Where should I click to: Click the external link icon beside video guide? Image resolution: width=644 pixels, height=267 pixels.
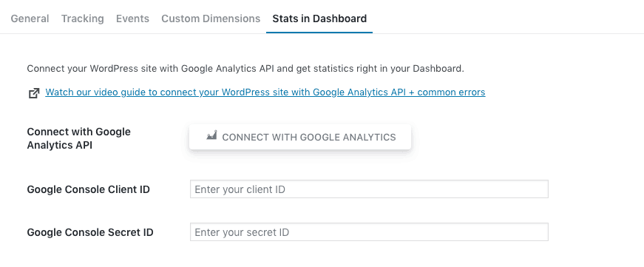tap(34, 93)
